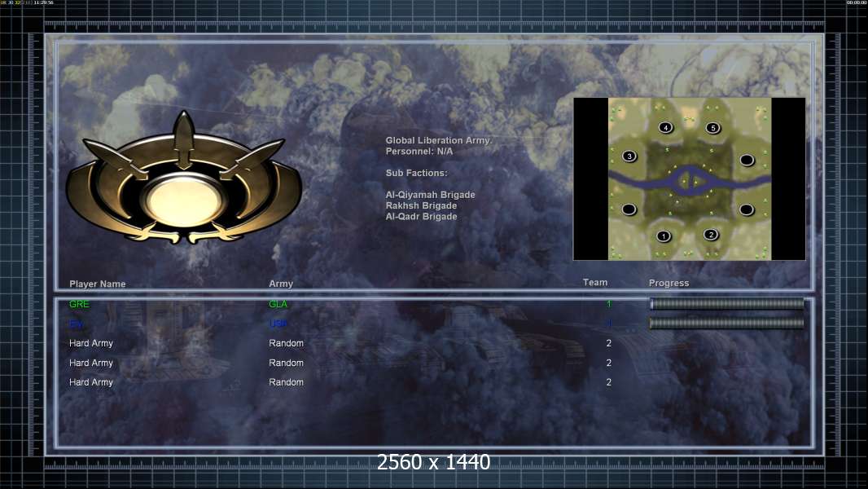Image resolution: width=868 pixels, height=489 pixels.
Task: Click the Player Name column header
Action: tap(98, 284)
